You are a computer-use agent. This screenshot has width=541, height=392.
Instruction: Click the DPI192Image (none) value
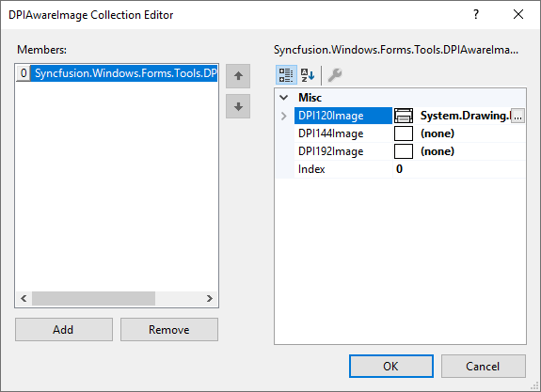438,151
